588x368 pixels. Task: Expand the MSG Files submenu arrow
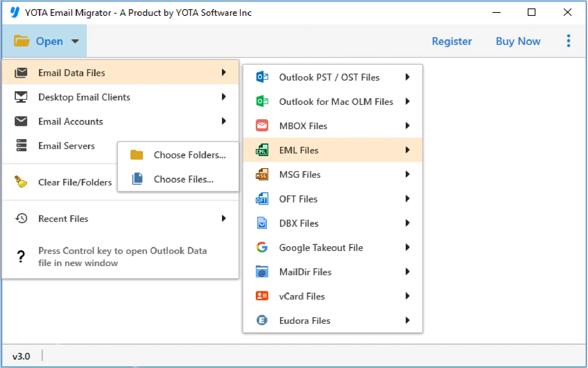(x=407, y=174)
